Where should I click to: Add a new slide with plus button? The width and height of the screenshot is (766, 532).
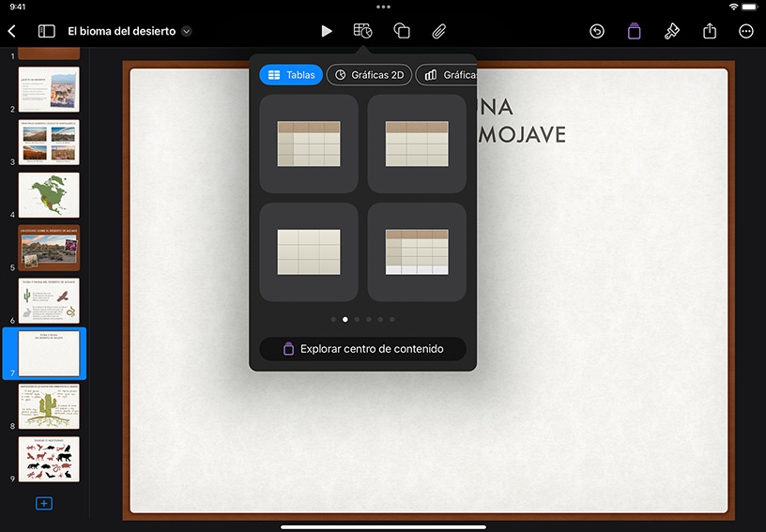[x=44, y=503]
